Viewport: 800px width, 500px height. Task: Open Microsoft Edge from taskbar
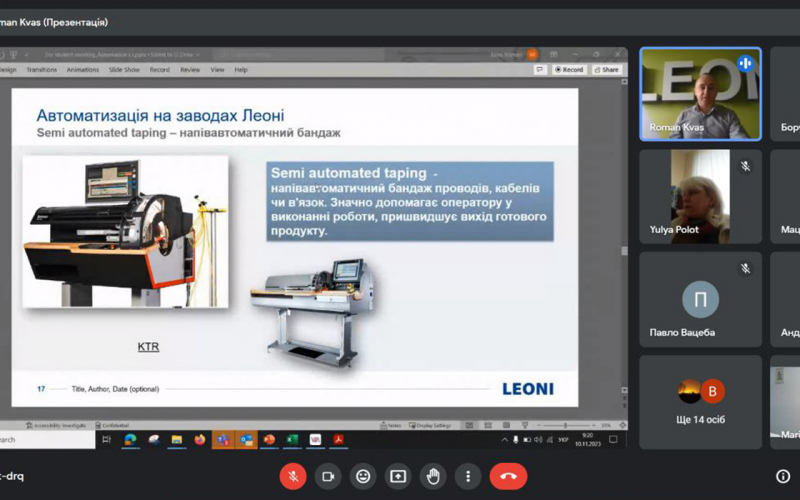[130, 439]
